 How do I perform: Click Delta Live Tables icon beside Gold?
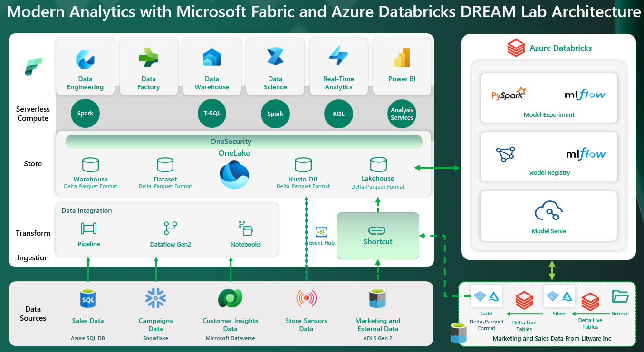(x=524, y=301)
